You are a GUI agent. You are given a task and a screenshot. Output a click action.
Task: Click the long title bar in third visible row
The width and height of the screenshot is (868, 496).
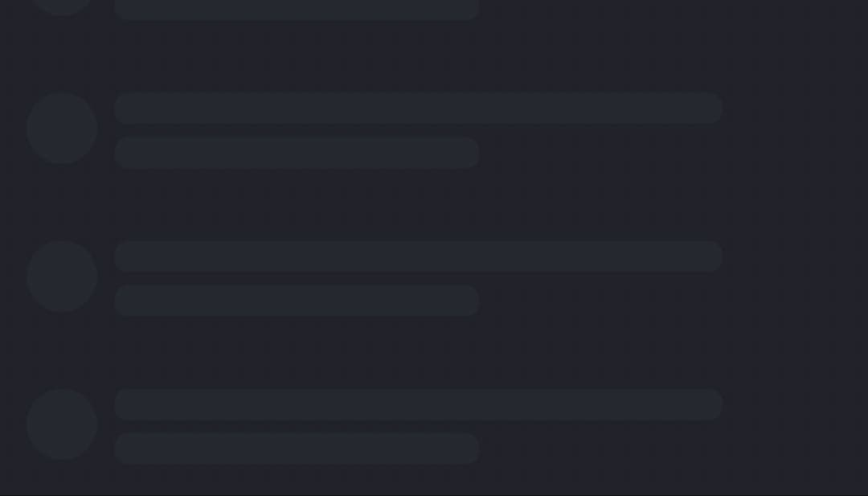418,256
